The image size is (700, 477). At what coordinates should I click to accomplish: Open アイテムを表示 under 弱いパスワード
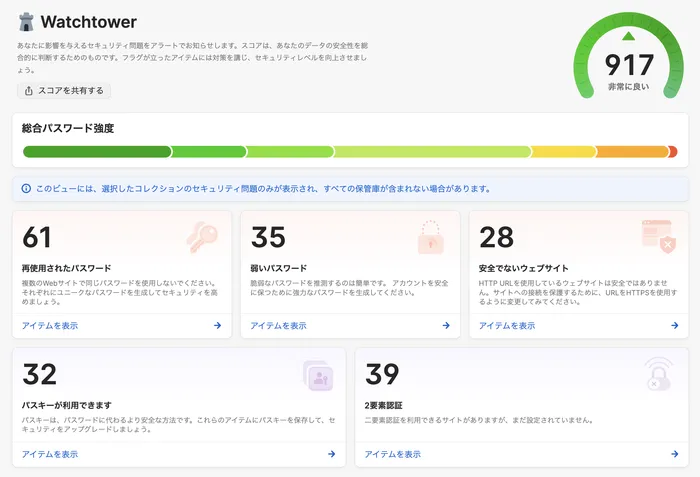point(279,326)
